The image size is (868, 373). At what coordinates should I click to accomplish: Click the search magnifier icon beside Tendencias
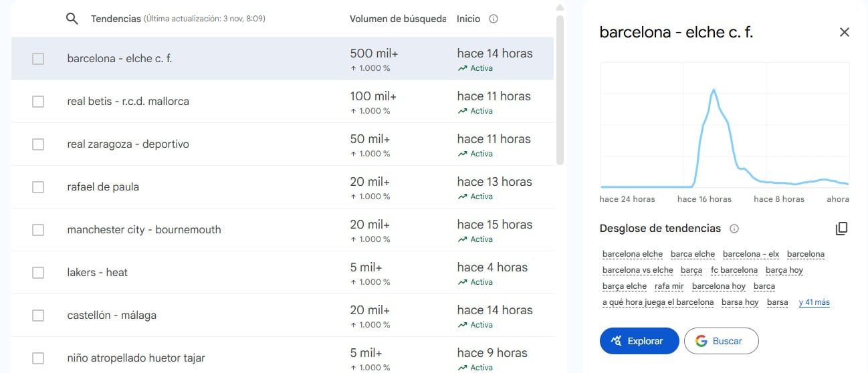coord(72,19)
